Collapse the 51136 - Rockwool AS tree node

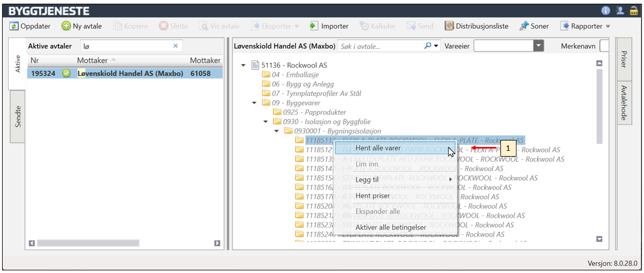pyautogui.click(x=243, y=65)
